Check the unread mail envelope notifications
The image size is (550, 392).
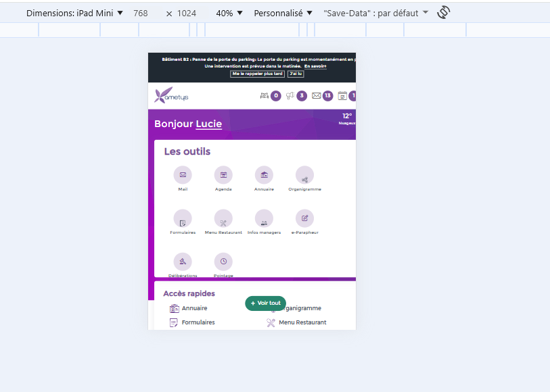[317, 96]
